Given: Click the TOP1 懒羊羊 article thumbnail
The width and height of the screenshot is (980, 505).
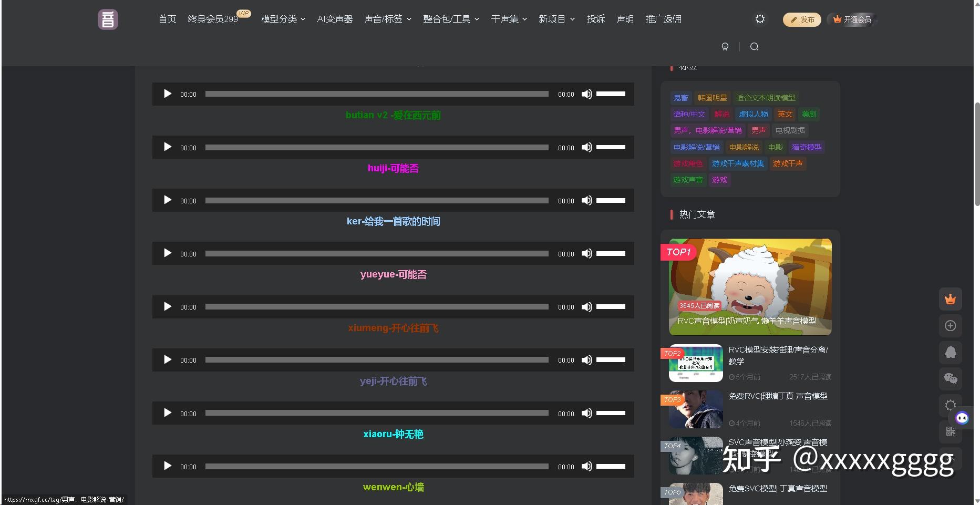Looking at the screenshot, I should pyautogui.click(x=749, y=287).
